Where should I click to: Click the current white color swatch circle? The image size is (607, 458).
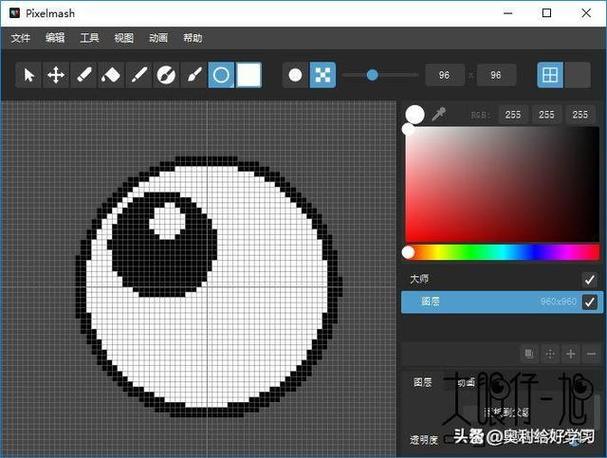pyautogui.click(x=415, y=114)
